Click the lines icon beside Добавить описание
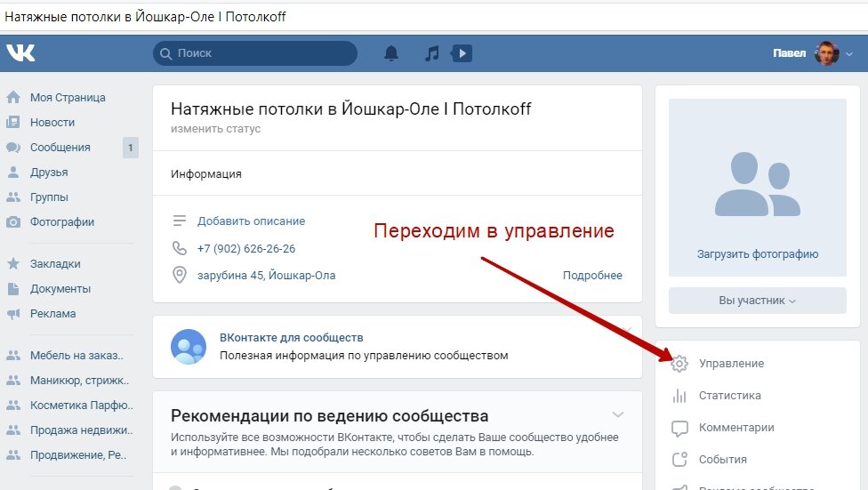Viewport: 868px width, 490px height. pyautogui.click(x=180, y=221)
